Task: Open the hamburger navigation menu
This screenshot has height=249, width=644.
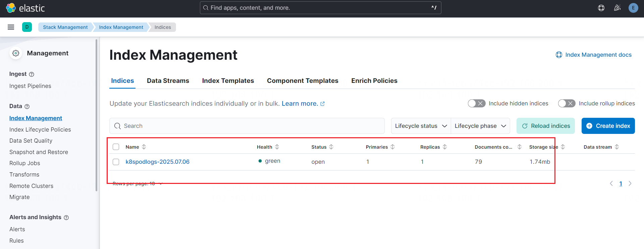Action: 11,27
